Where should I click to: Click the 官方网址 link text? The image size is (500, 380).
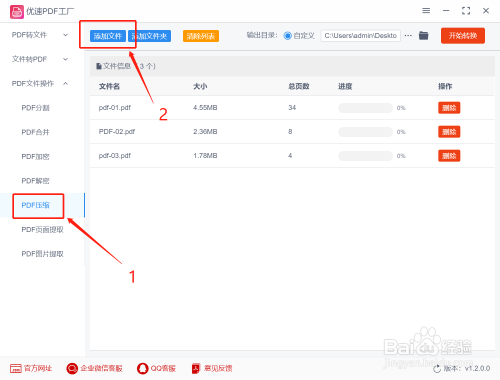click(38, 368)
